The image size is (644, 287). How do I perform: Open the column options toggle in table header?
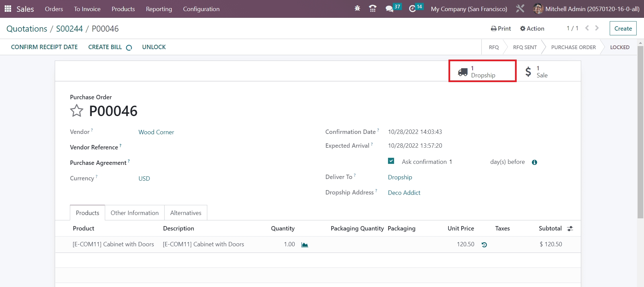tap(570, 229)
